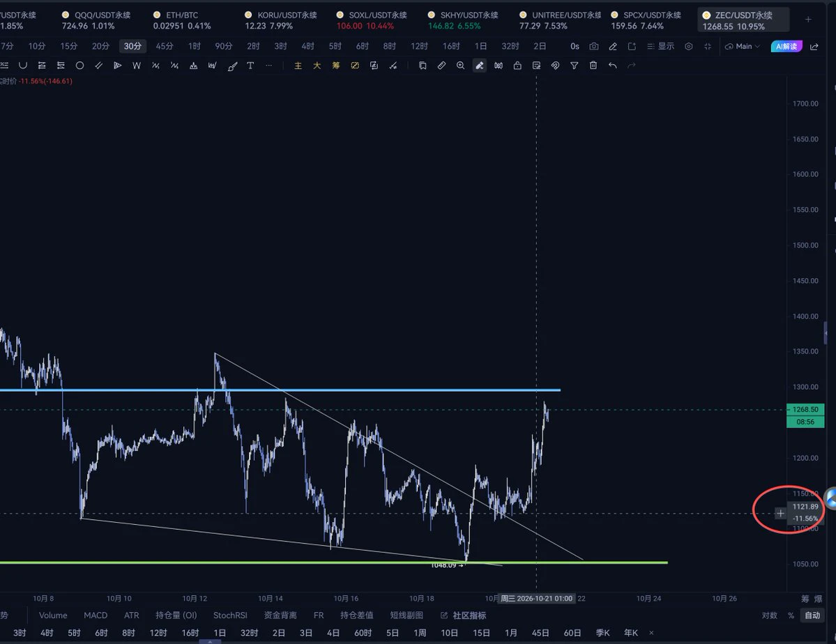836x644 pixels.
Task: Open more drawing tools ellipsis
Action: [x=268, y=66]
